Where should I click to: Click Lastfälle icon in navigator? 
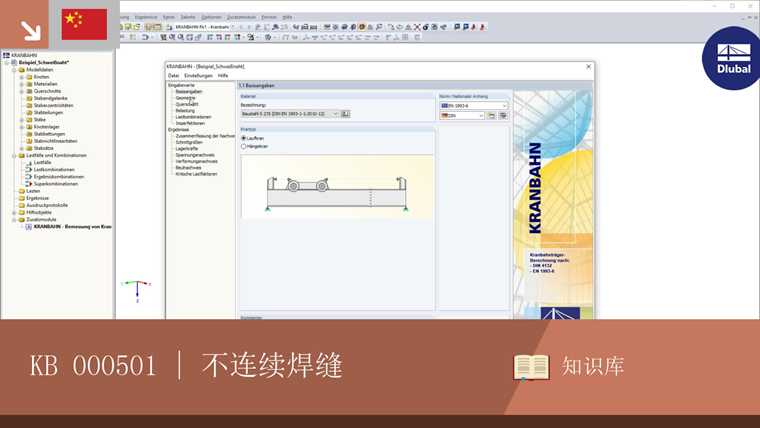point(29,162)
